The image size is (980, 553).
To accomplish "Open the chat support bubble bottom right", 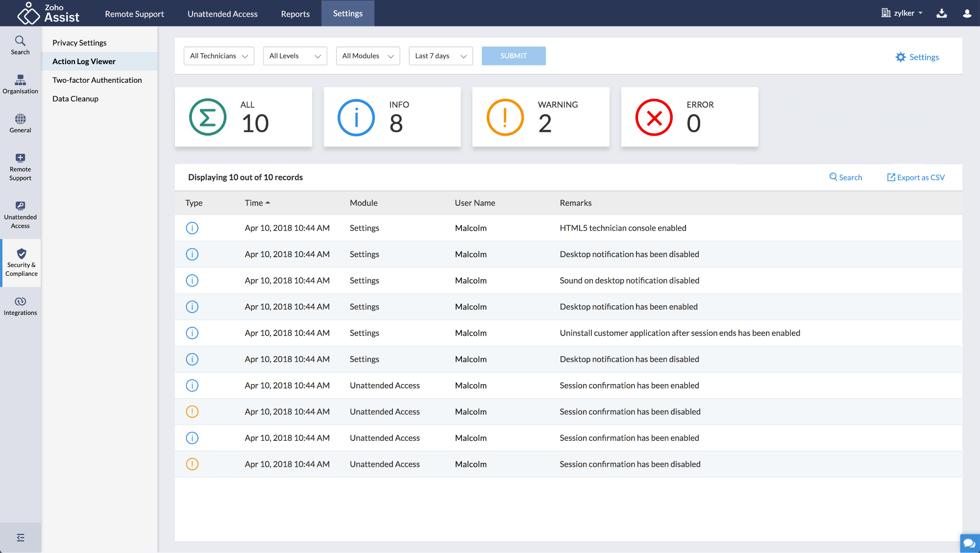I will [x=969, y=543].
